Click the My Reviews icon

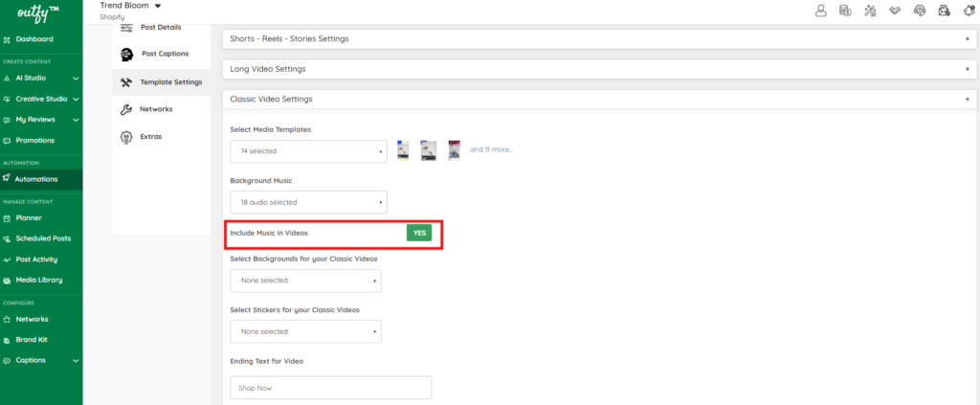click(7, 120)
